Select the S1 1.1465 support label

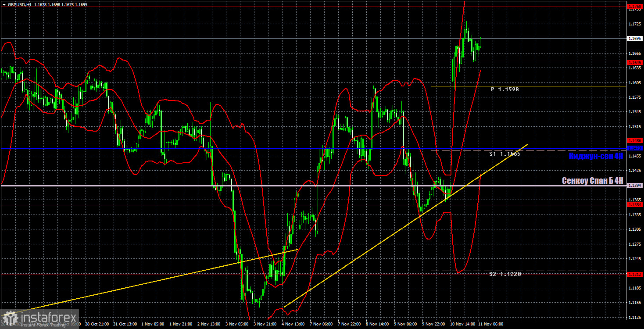pos(505,154)
